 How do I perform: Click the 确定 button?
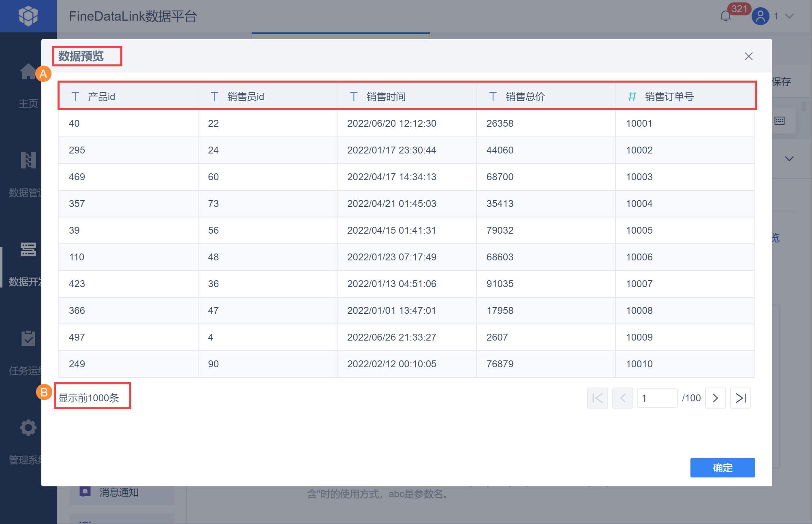coord(722,468)
